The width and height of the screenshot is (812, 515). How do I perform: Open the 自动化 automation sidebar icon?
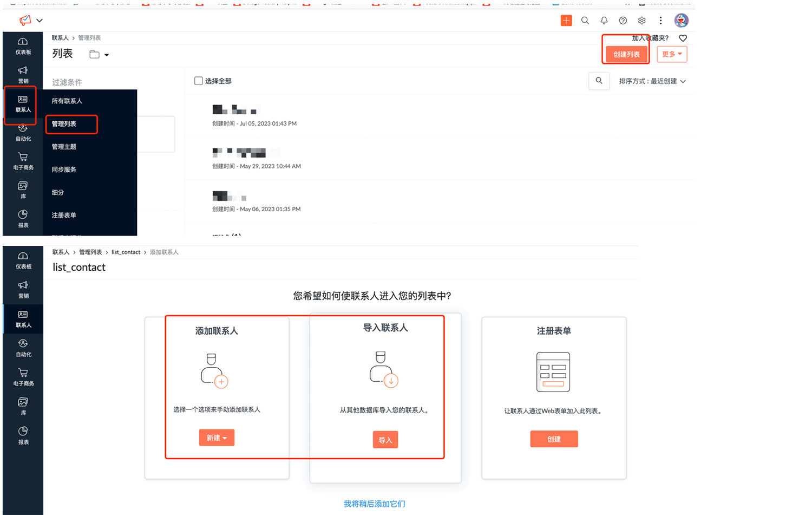[x=22, y=133]
